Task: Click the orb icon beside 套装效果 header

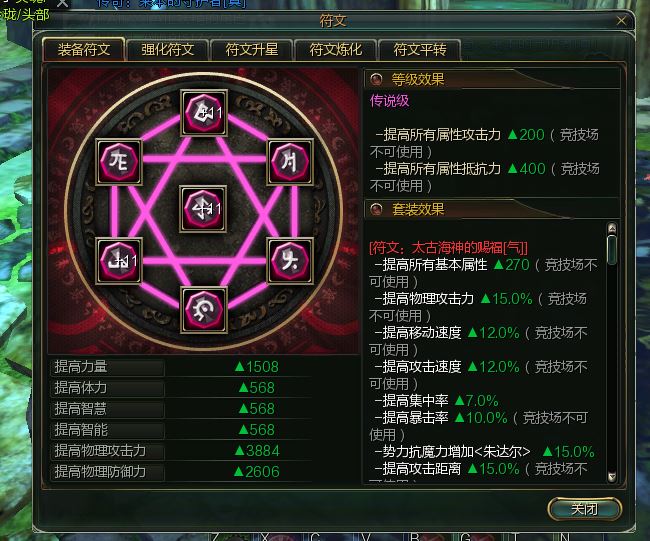Action: pyautogui.click(x=376, y=209)
